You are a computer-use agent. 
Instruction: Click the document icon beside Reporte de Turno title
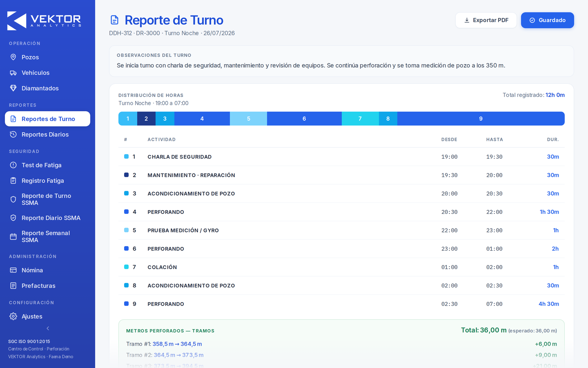(x=115, y=20)
